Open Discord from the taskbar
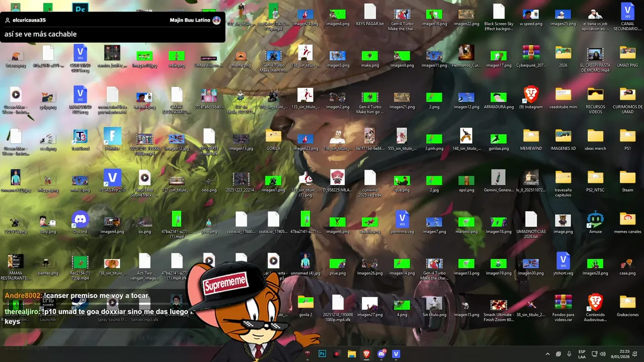This screenshot has width=644, height=362. pyautogui.click(x=381, y=354)
